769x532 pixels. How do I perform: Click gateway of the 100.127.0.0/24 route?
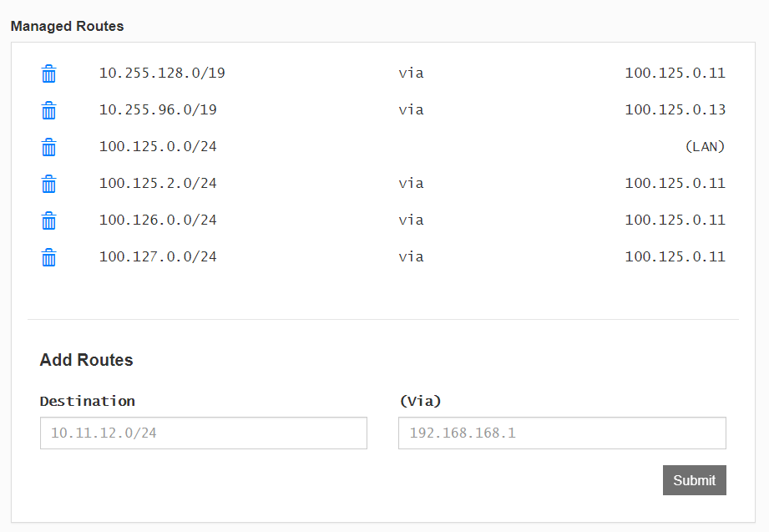(675, 257)
